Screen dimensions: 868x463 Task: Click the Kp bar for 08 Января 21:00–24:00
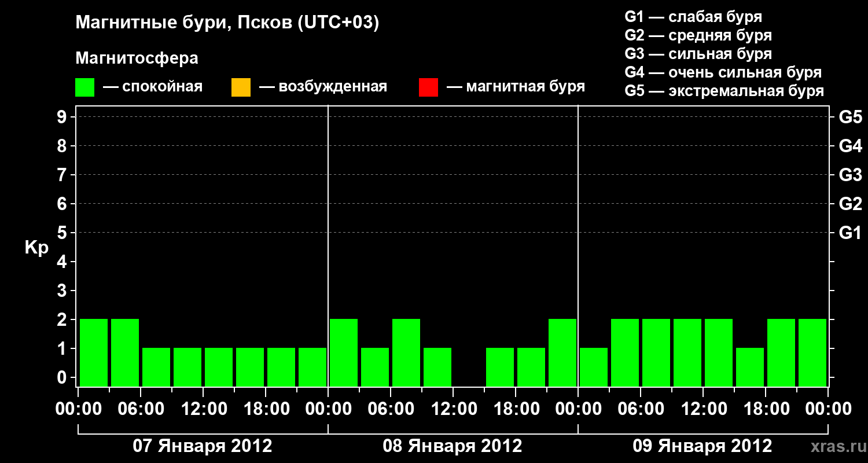(x=562, y=352)
